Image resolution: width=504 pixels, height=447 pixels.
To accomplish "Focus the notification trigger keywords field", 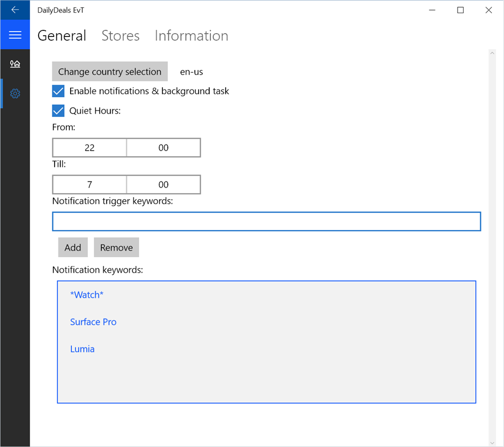I will 267,221.
